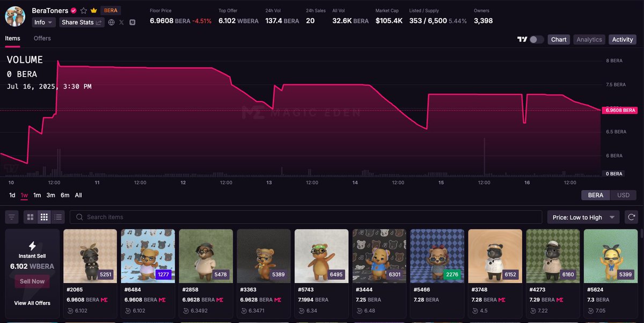The width and height of the screenshot is (644, 323).
Task: Click the Market Cap value $105.4K
Action: pos(389,21)
